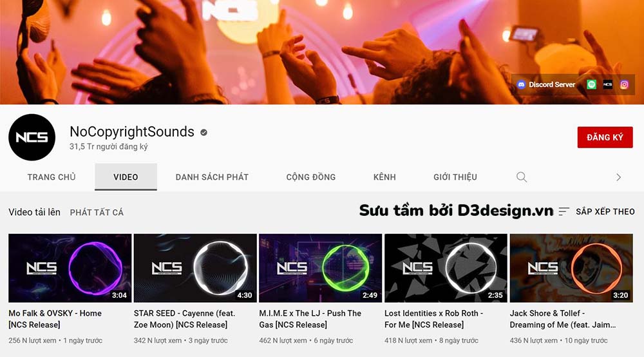This screenshot has width=644, height=357.
Task: Click the Spotify icon in the banner
Action: point(591,84)
